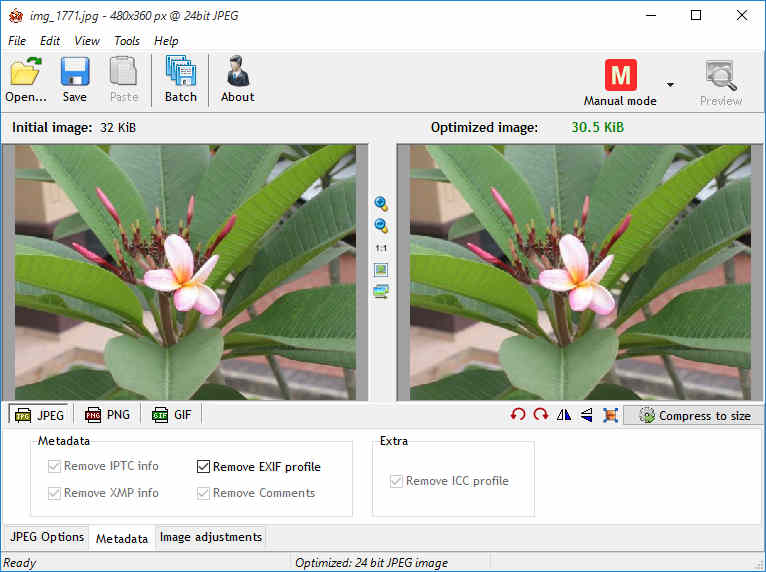Image resolution: width=766 pixels, height=572 pixels.
Task: Zoom out using the minus magnifier
Action: click(x=381, y=226)
